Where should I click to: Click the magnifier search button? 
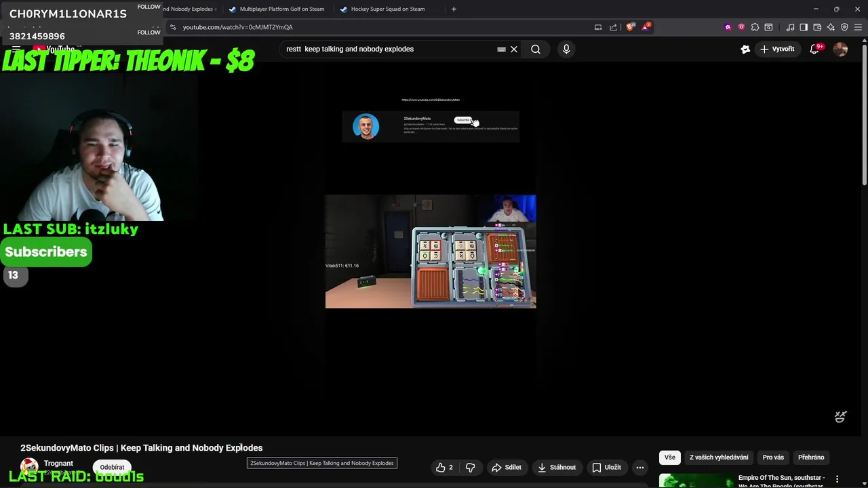click(x=536, y=49)
